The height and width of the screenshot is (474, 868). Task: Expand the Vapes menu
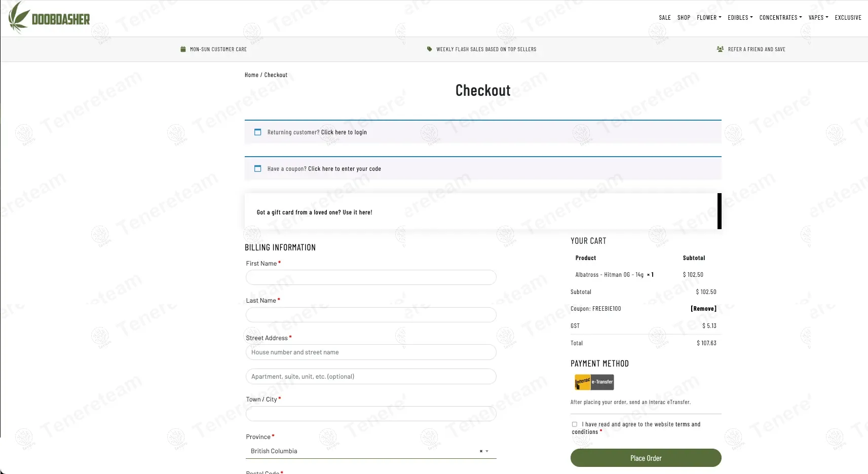818,17
